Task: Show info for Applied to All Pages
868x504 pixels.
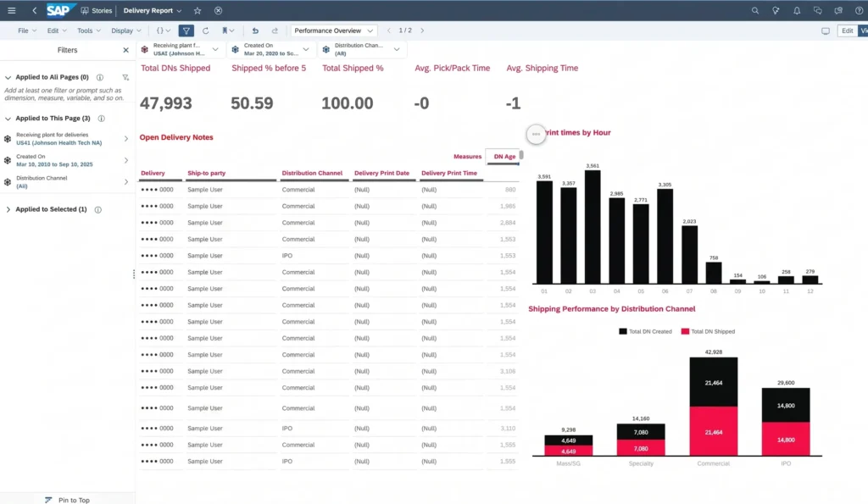Action: (x=100, y=77)
